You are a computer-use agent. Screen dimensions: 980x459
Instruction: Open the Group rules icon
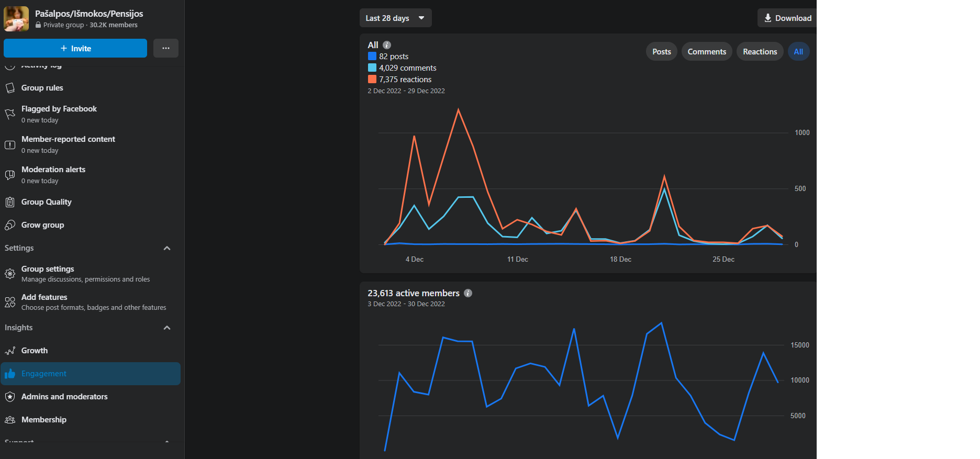click(x=10, y=88)
